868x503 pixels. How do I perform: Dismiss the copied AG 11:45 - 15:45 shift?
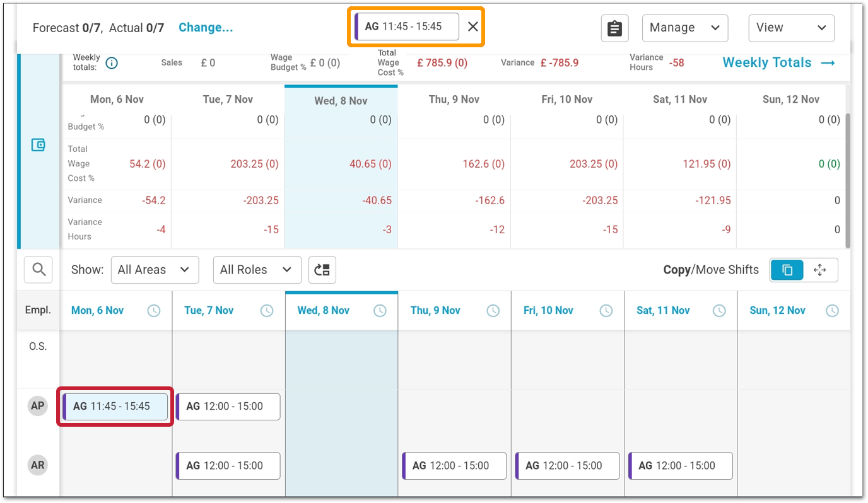pyautogui.click(x=472, y=26)
